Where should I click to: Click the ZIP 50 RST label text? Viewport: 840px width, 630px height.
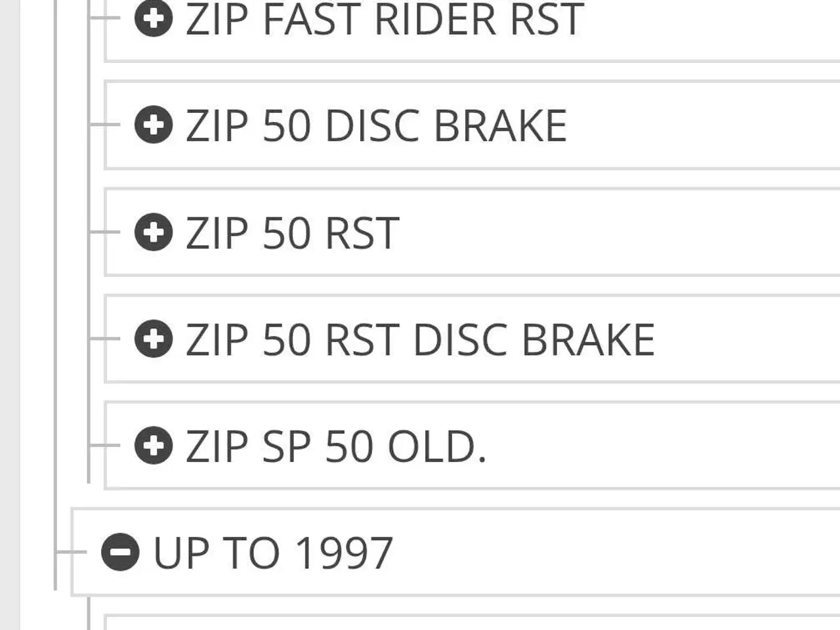pos(293,232)
